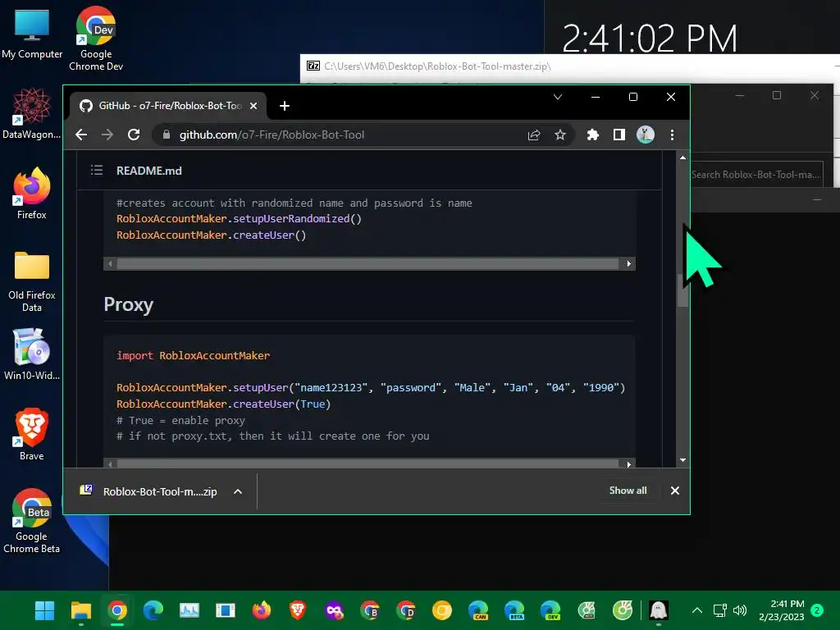The image size is (840, 630).
Task: Click the vertical scrollbar thumb
Action: coord(682,290)
